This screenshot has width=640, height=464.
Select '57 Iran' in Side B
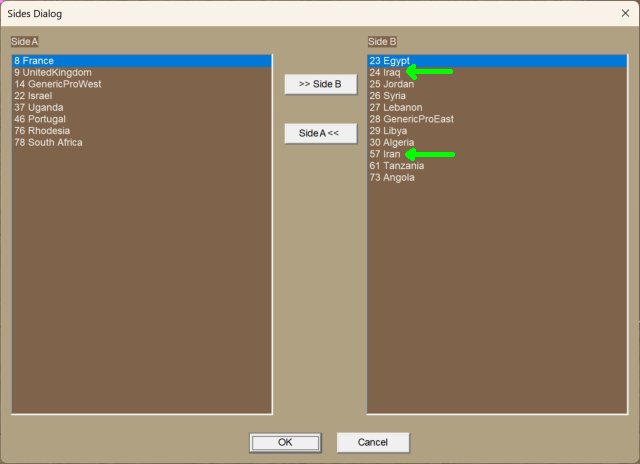point(497,154)
